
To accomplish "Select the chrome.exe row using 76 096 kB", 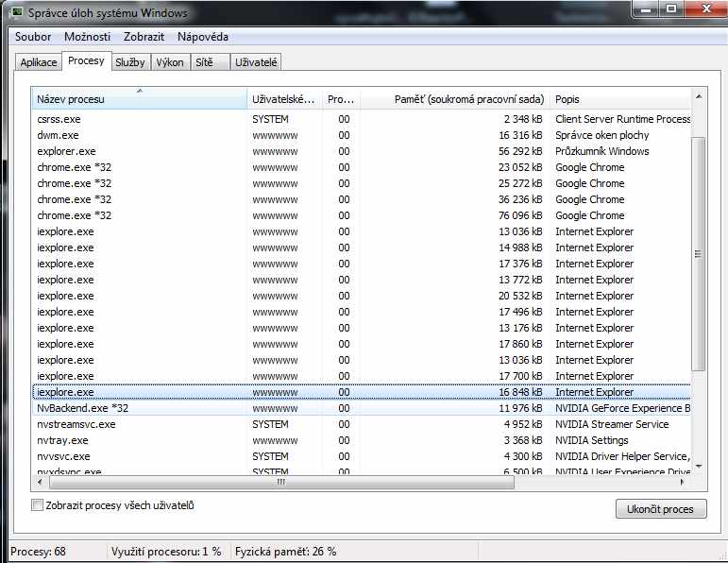I will pos(74,215).
